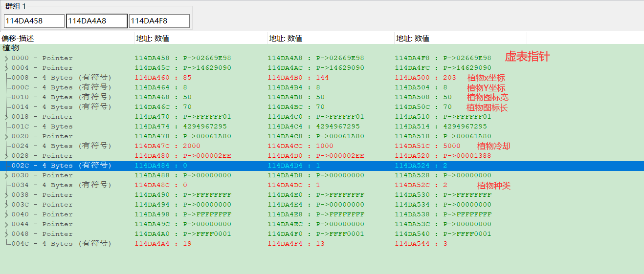Select the 植物 structure name row
The width and height of the screenshot is (644, 274).
[322, 48]
